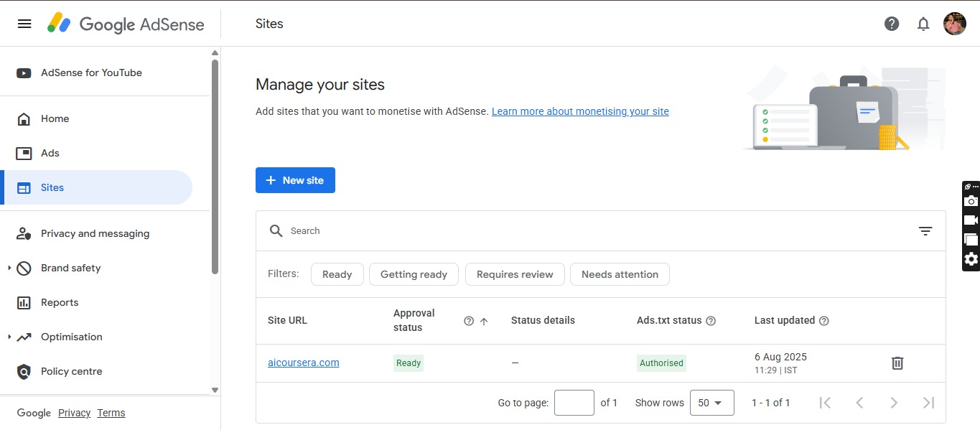Click the Go to page input field

pyautogui.click(x=574, y=403)
